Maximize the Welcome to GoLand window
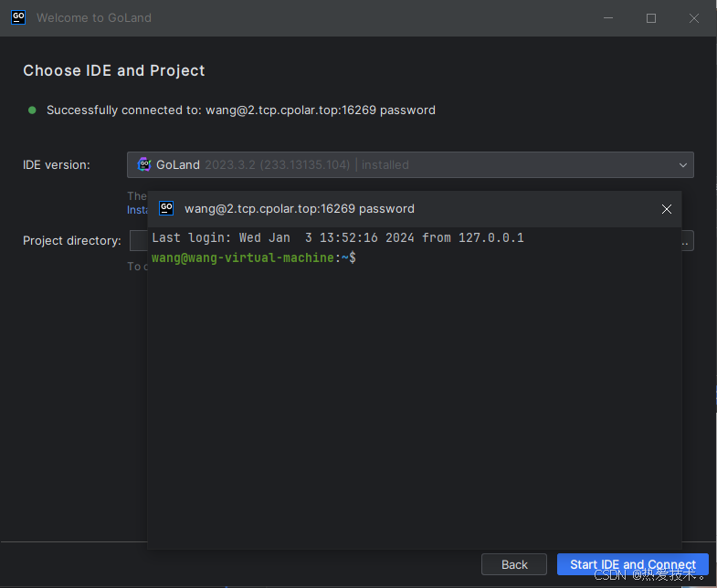 pyautogui.click(x=651, y=18)
